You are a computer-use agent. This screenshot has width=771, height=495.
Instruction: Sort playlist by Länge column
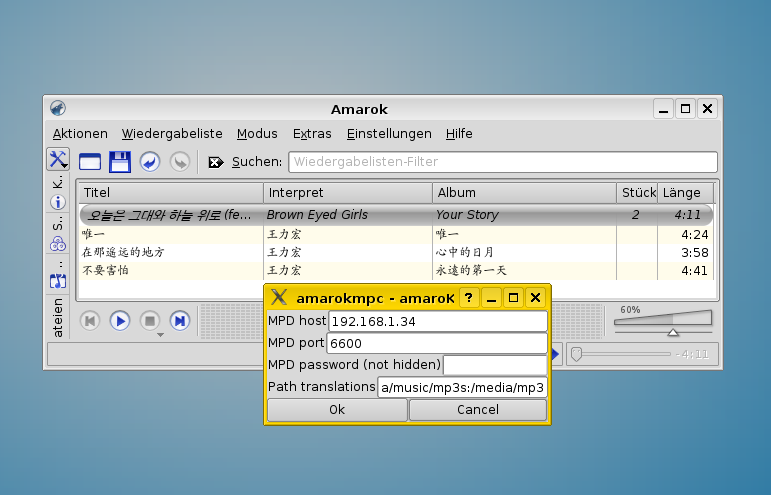tap(685, 193)
